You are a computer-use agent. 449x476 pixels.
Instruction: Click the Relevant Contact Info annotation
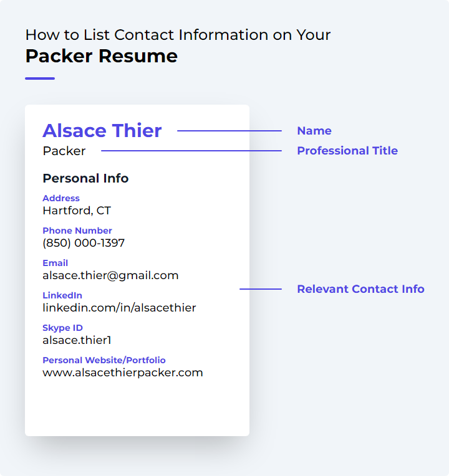pos(360,289)
